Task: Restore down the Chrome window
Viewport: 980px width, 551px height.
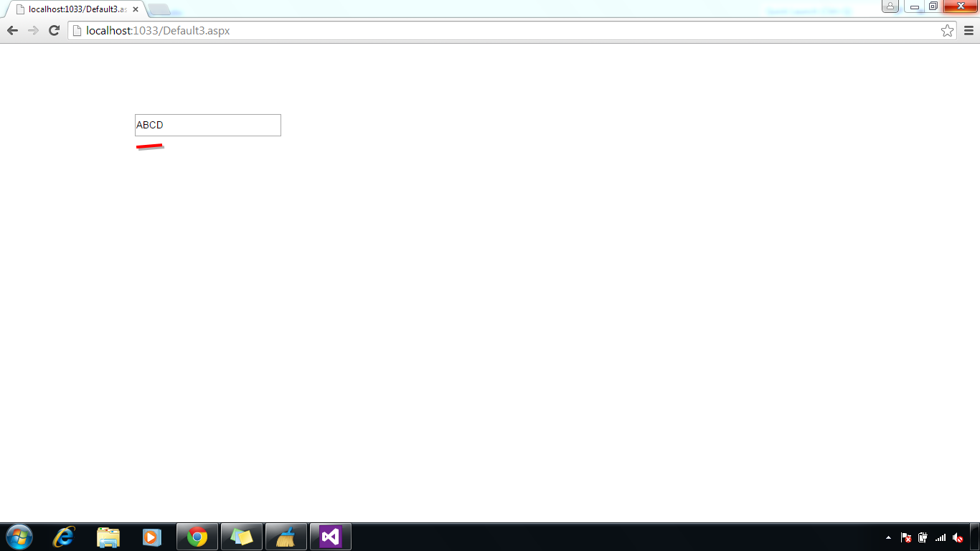Action: pos(933,6)
